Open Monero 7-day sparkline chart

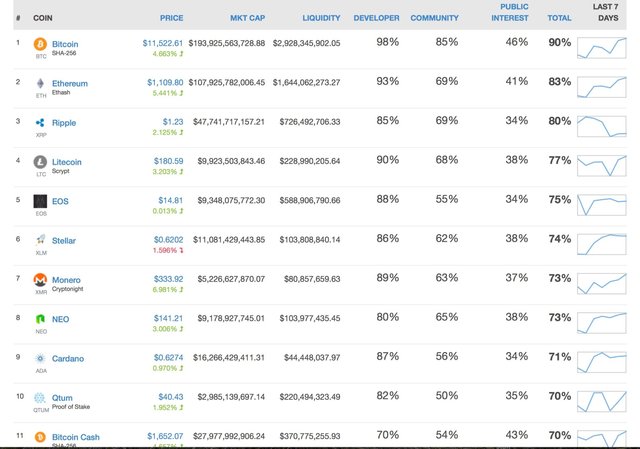click(x=602, y=284)
